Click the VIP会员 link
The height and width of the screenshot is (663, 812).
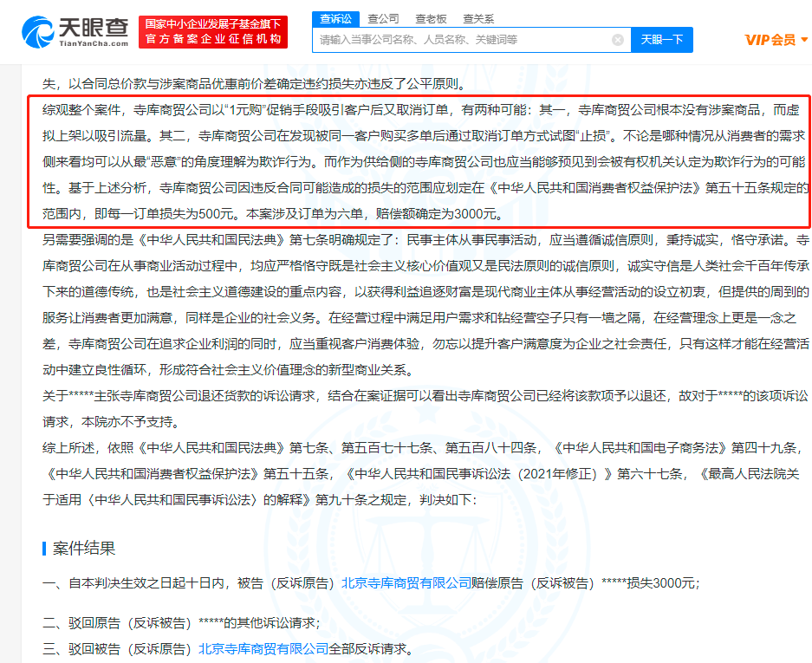(x=771, y=40)
